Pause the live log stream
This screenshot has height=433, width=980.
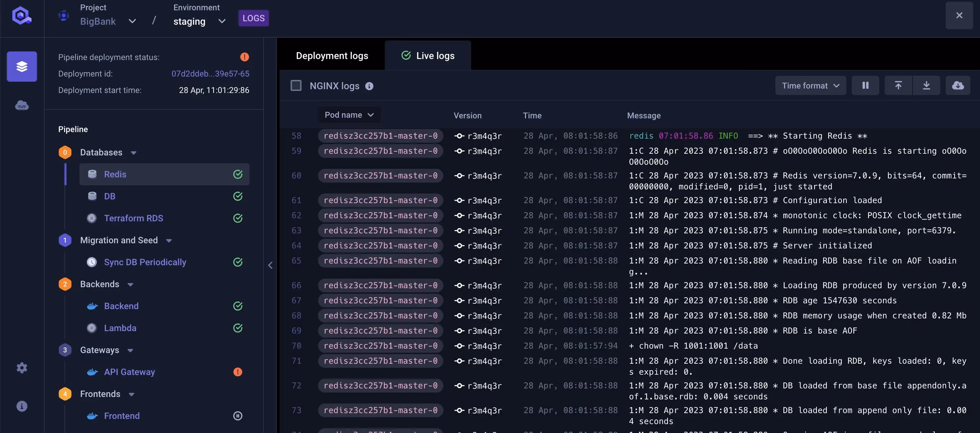[x=865, y=85]
